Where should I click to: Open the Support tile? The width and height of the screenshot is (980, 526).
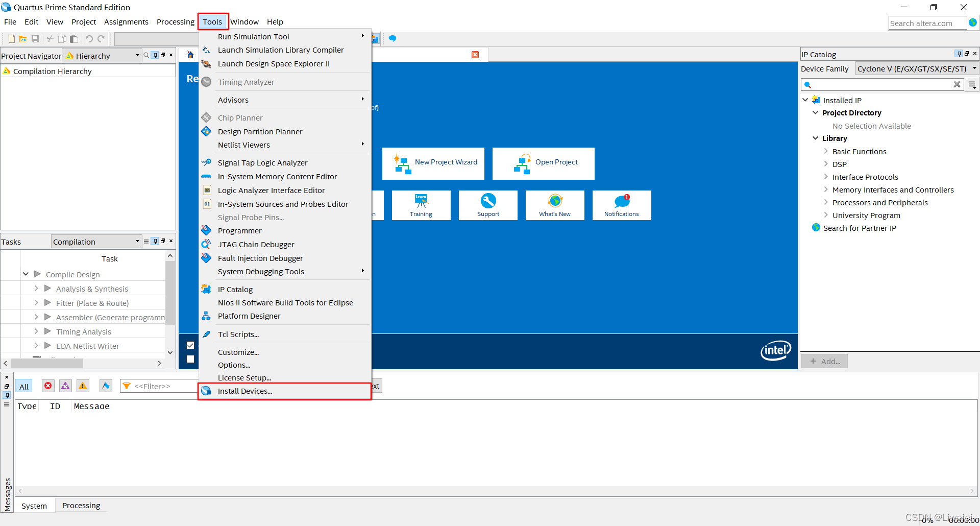[488, 205]
